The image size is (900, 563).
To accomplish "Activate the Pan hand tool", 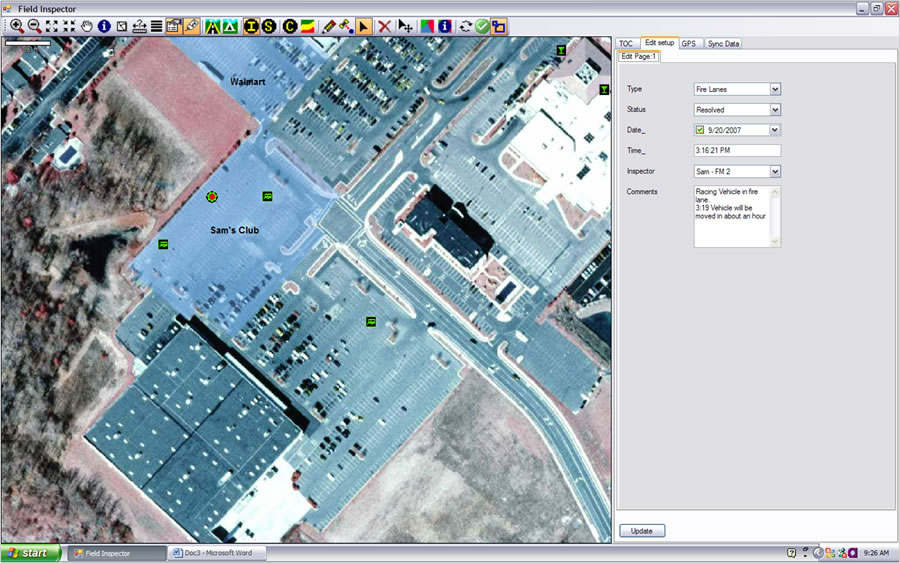I will point(87,26).
